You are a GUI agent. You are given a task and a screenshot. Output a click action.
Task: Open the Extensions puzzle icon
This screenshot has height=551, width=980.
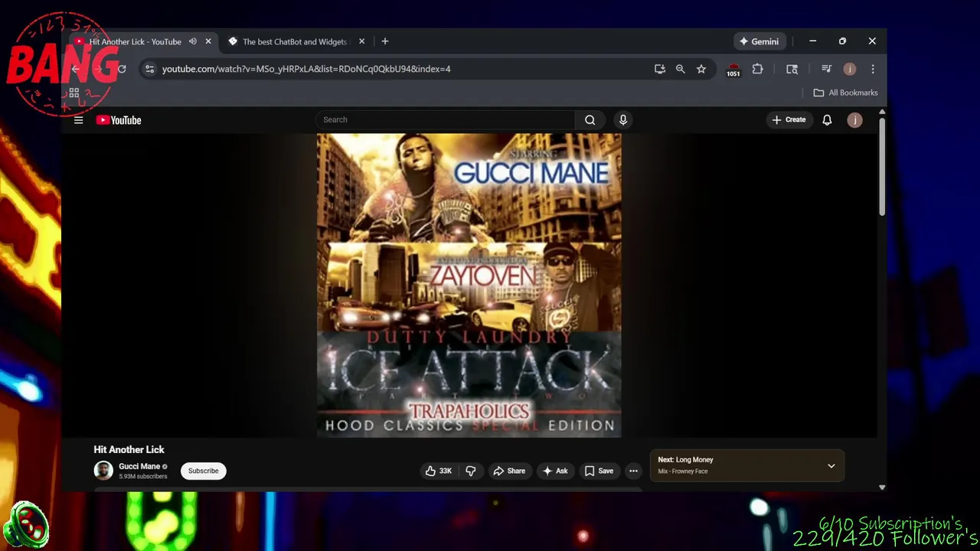click(757, 69)
